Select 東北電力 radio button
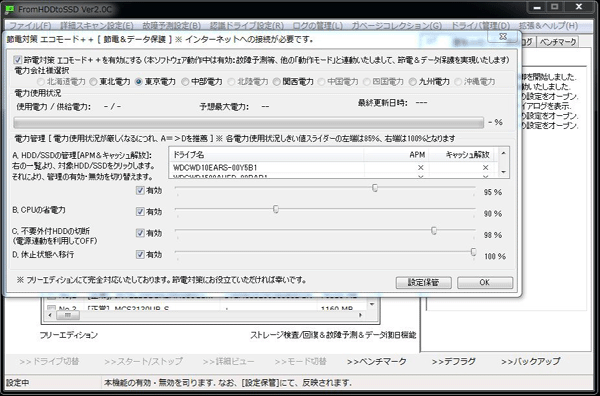This screenshot has width=600, height=396. click(93, 81)
